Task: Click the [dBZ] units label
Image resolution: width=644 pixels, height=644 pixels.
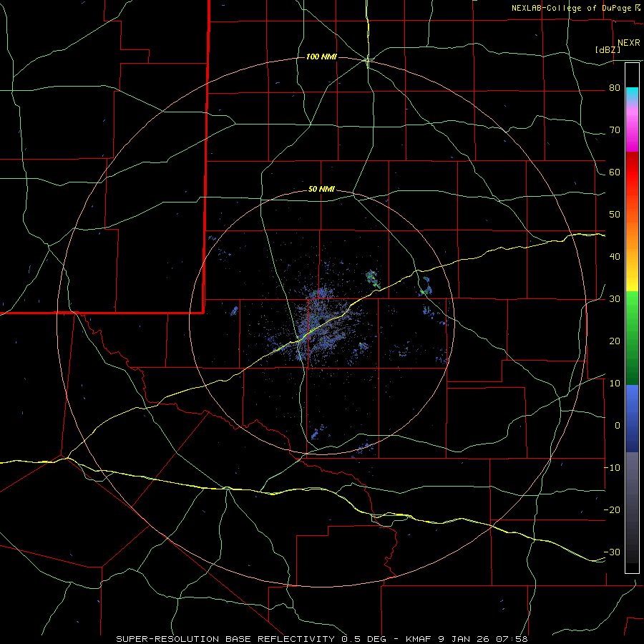Action: click(608, 50)
